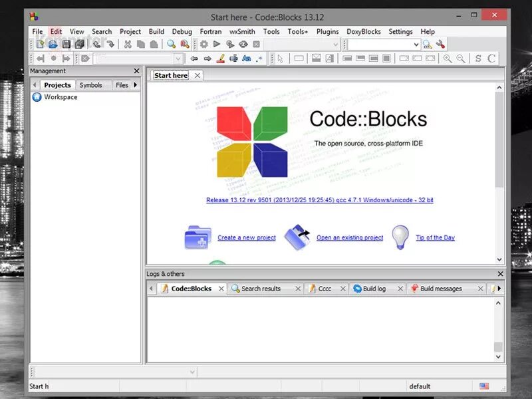Reveal previous log tabs with left arrow
Viewport: 532px width, 399px height.
coord(151,289)
